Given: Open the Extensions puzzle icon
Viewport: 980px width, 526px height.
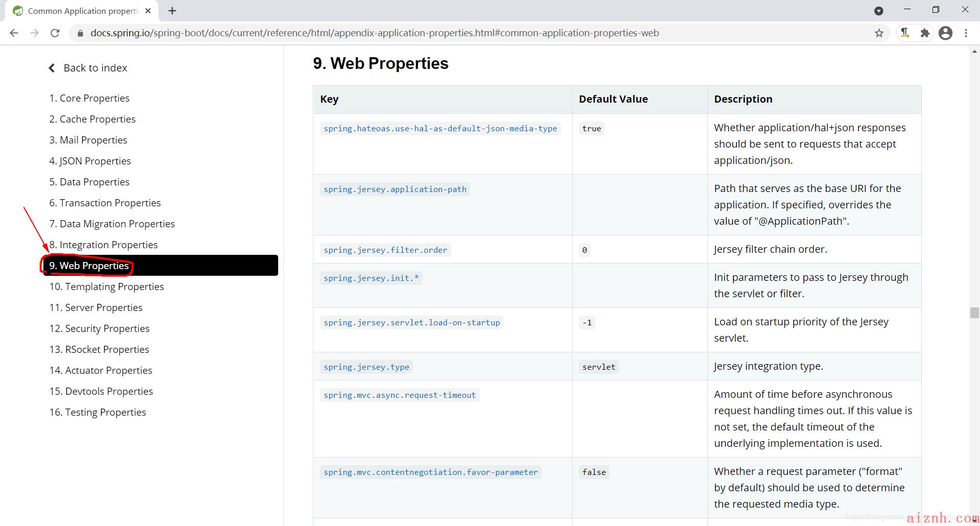Looking at the screenshot, I should pos(925,33).
